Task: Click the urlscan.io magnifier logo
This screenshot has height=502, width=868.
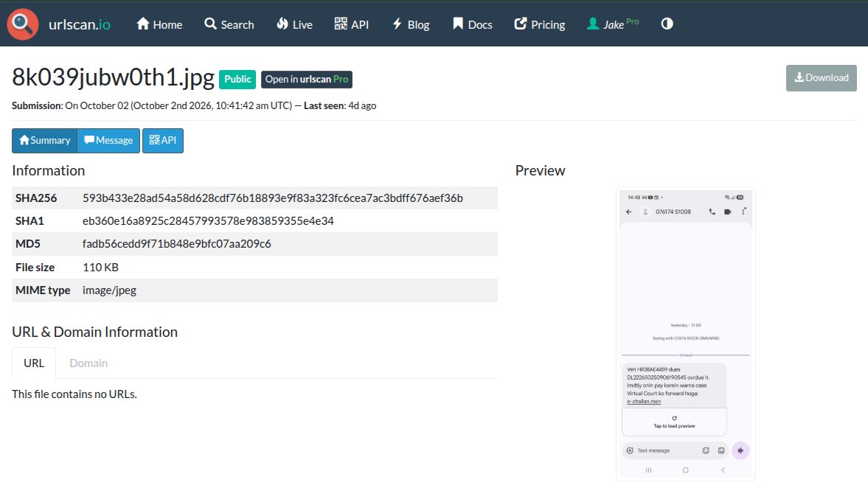Action: [23, 24]
